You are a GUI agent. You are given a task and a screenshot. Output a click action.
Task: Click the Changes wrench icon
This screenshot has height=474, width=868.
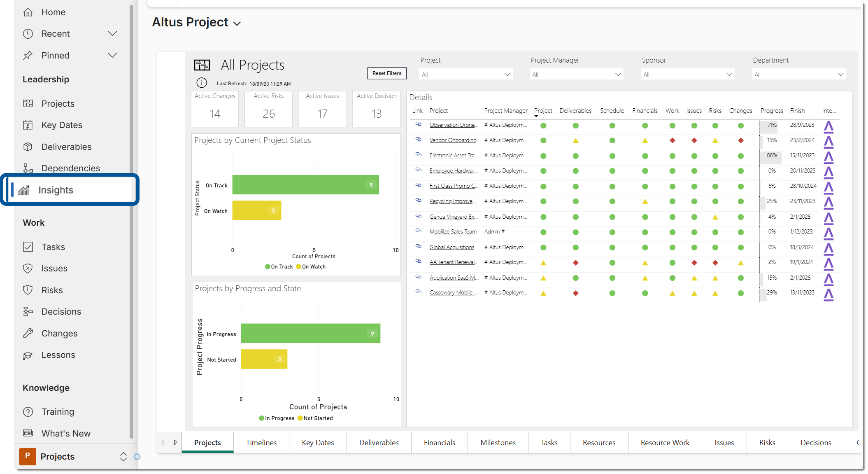tap(28, 333)
